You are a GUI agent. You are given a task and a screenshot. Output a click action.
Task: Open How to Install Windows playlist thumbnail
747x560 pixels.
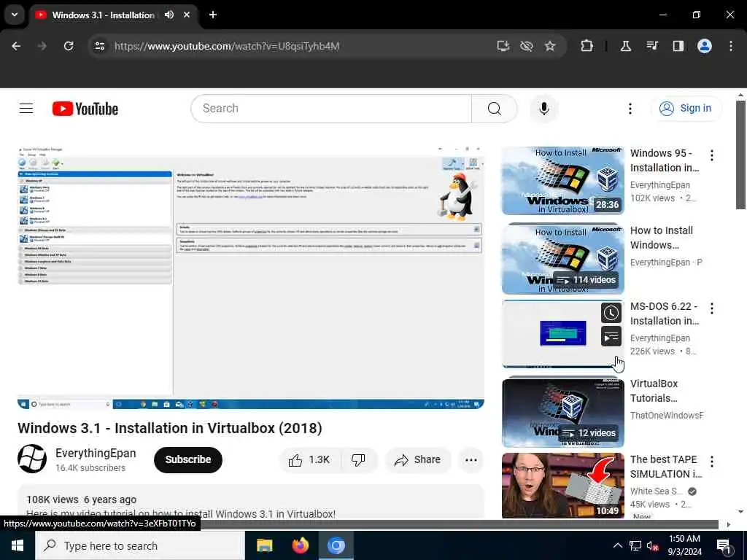[562, 259]
